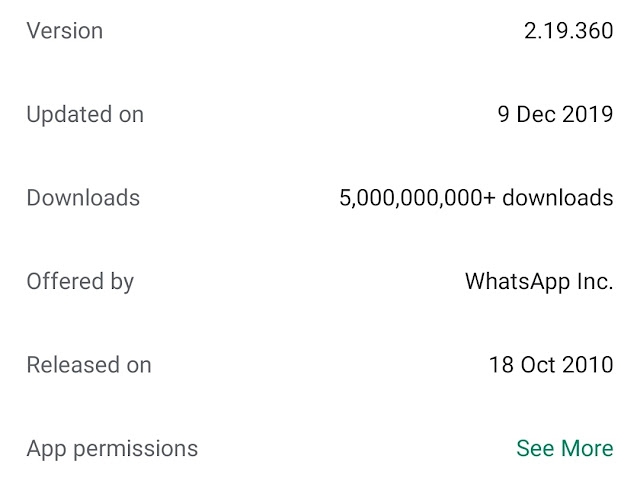The image size is (640, 484).
Task: Tap the WhatsApp Inc. developer name
Action: 539,281
